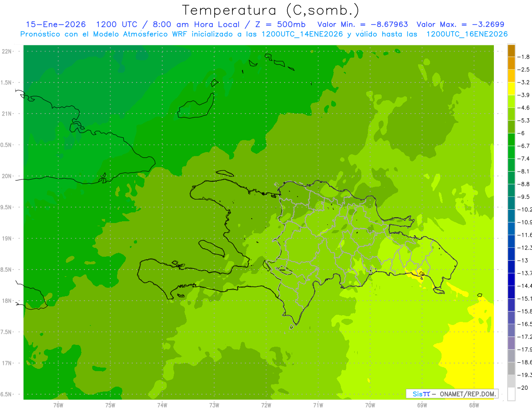This screenshot has height=411, width=532.
Task: Click the 18N latitude axis label
Action: 7,301
